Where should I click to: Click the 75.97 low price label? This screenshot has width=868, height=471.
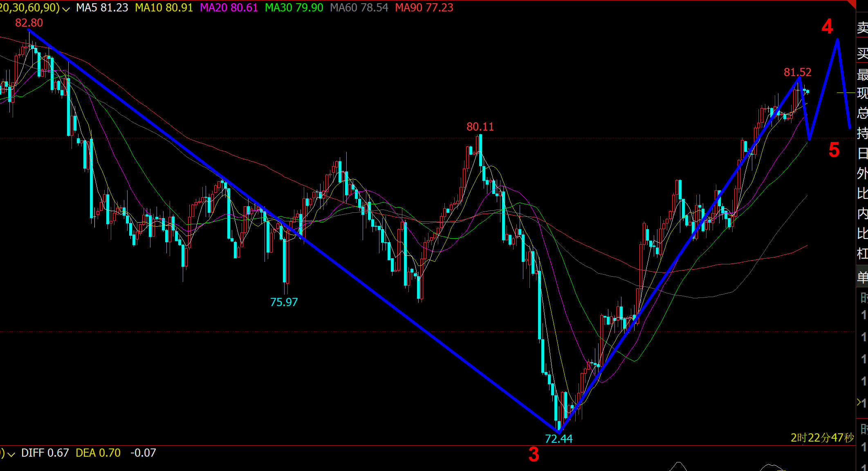click(284, 302)
